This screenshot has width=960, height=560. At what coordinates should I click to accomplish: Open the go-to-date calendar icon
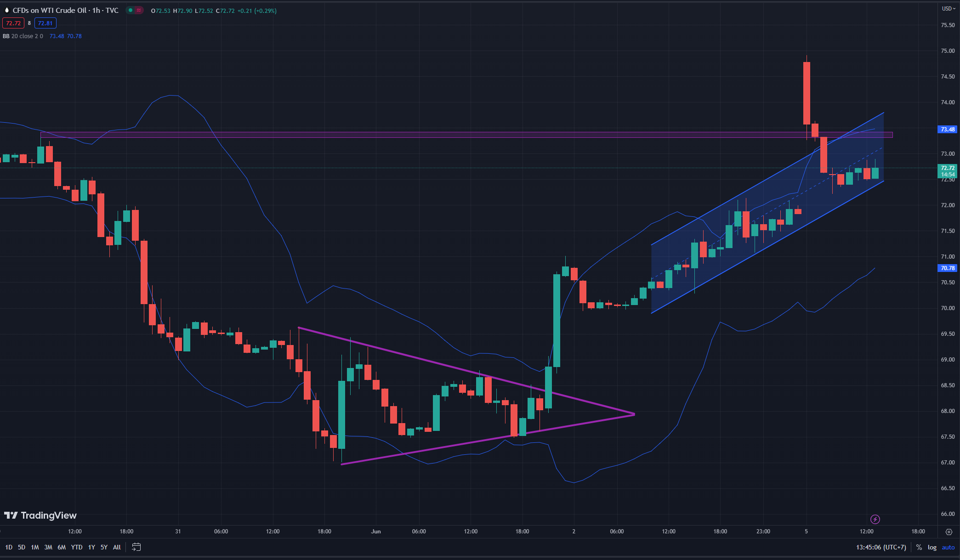[x=136, y=547]
